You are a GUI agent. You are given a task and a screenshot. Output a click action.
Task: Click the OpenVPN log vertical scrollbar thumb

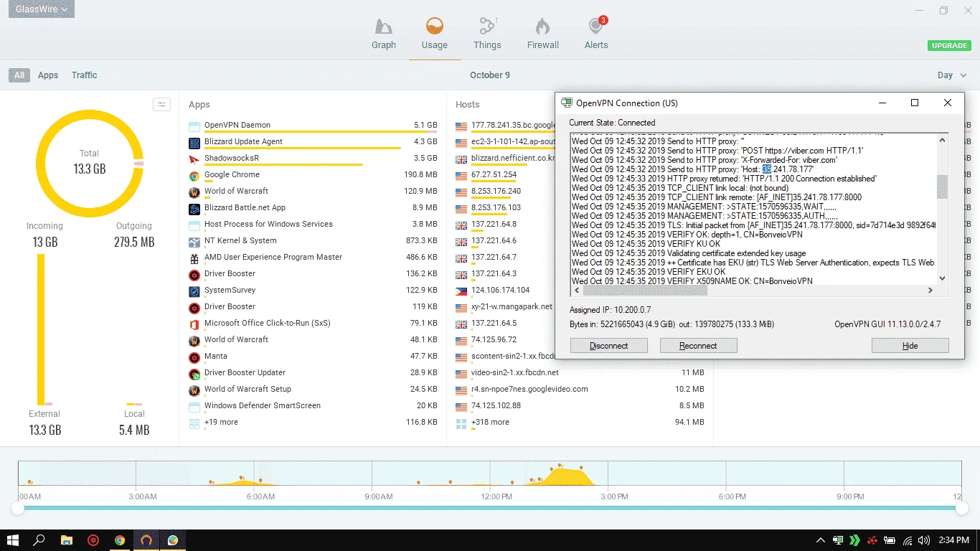pos(942,187)
